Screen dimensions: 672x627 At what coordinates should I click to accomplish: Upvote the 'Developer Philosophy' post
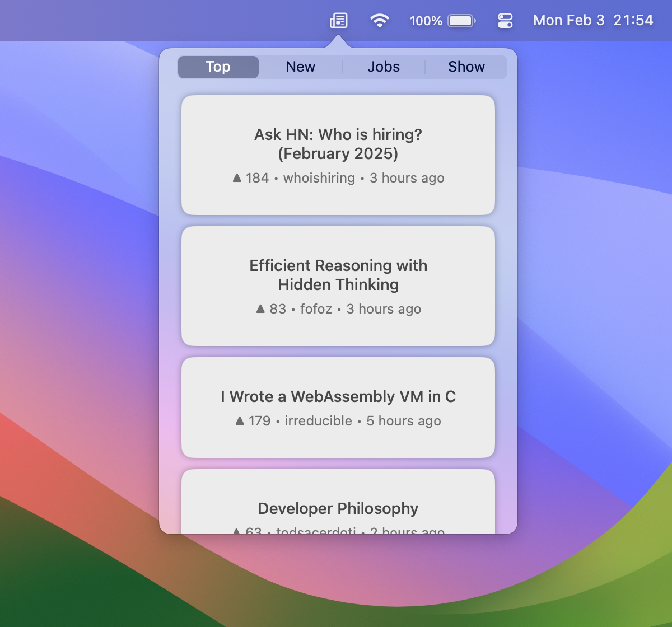[237, 531]
